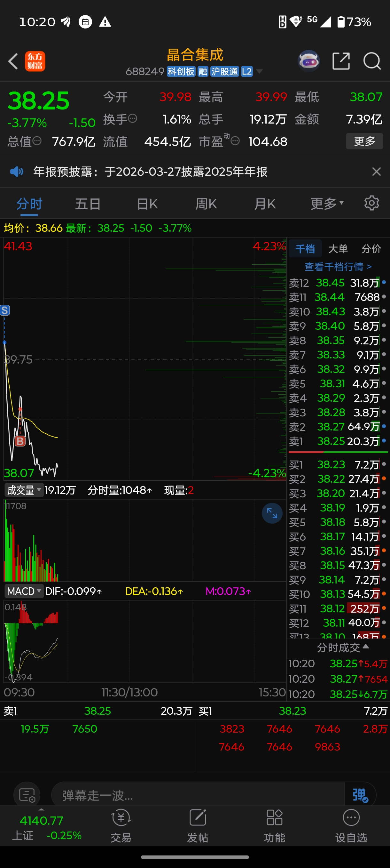Image resolution: width=390 pixels, height=868 pixels.
Task: Tap the bottom 买1 38.23 queue header
Action: pos(292,711)
